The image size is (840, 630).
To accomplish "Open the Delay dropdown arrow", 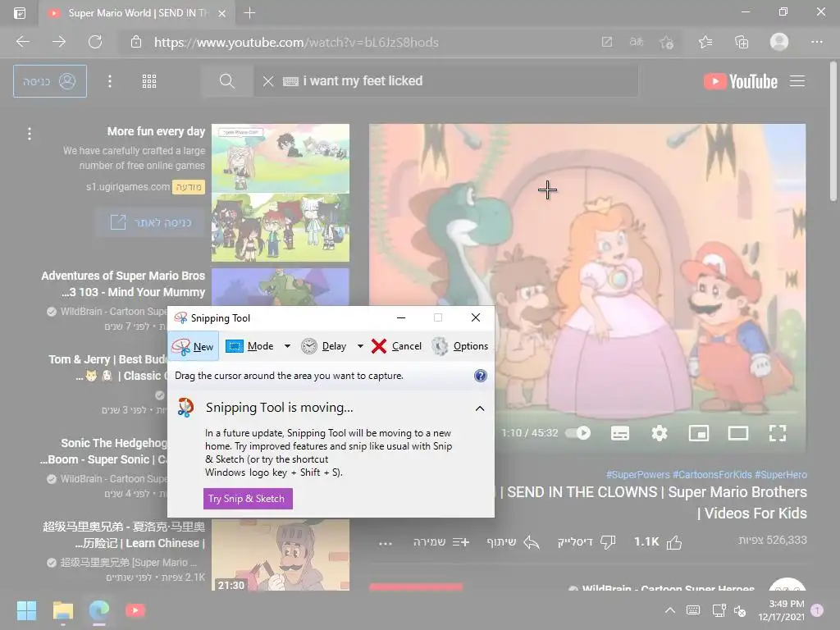I will pyautogui.click(x=361, y=346).
